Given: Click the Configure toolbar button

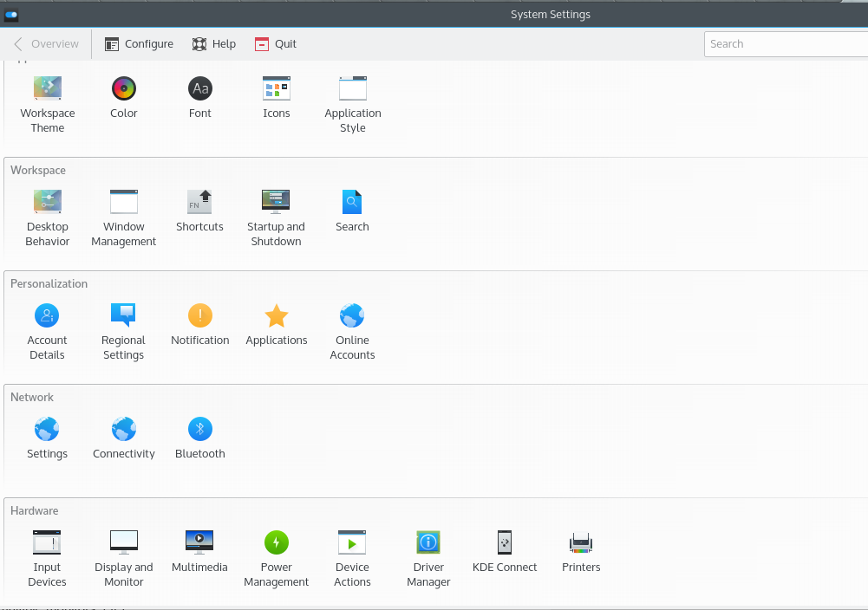Looking at the screenshot, I should coord(139,44).
